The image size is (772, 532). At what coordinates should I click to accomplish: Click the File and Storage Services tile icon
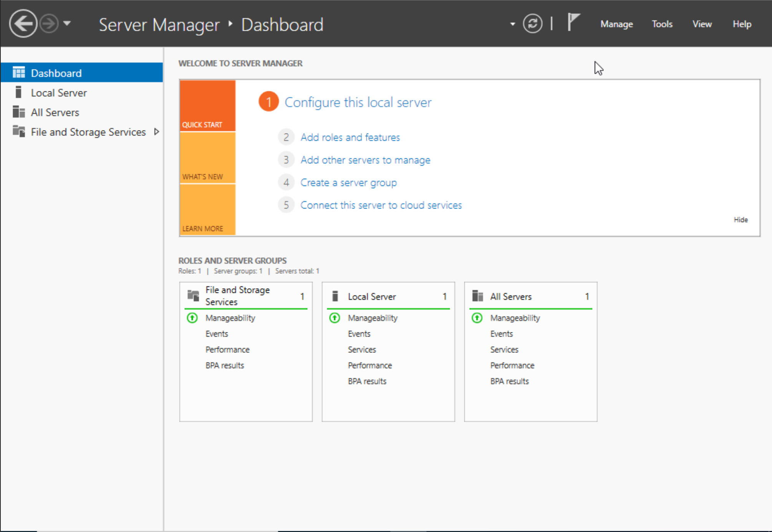(194, 296)
